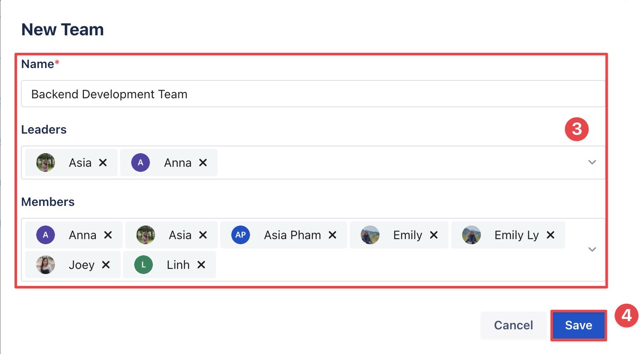Focus the team Name input field
Image resolution: width=644 pixels, height=354 pixels.
click(x=313, y=94)
